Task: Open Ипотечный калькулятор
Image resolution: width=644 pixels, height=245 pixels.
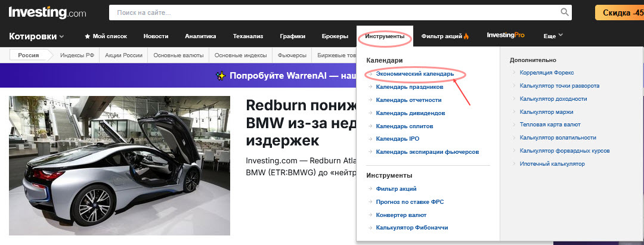Action: [552, 164]
